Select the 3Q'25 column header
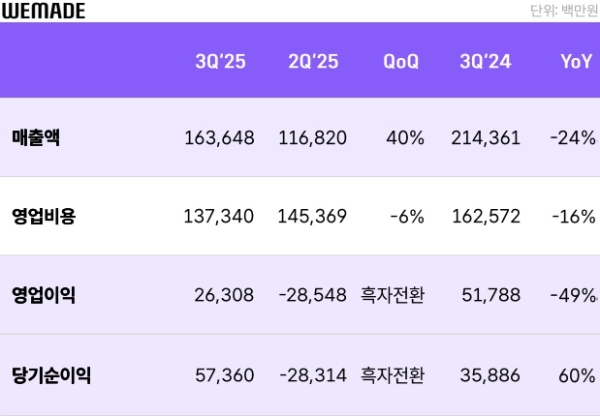Screen dimensions: 600x416 [x=218, y=61]
